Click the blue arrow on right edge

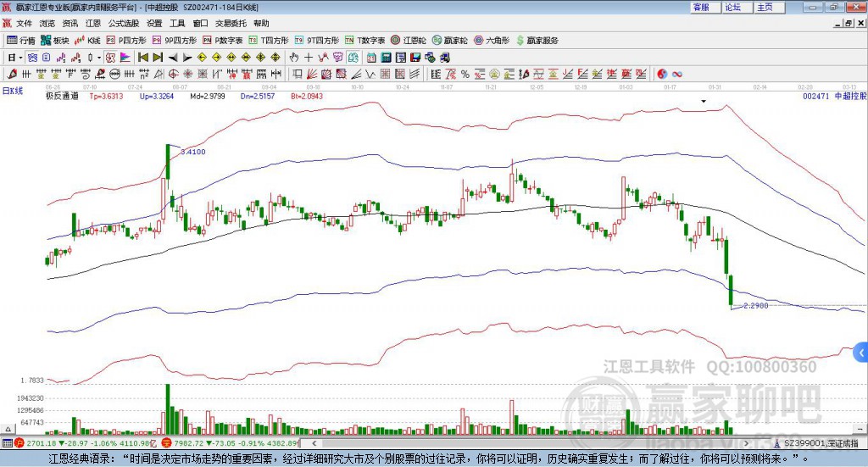pos(861,352)
